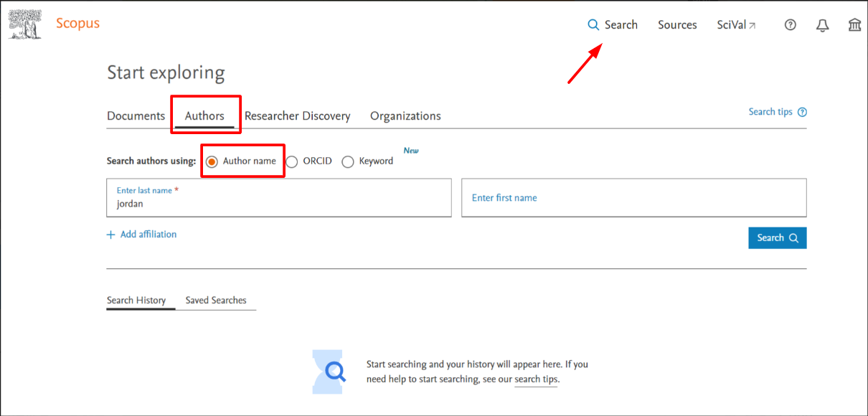The image size is (868, 416).
Task: Select the Author name radio button
Action: (x=212, y=161)
